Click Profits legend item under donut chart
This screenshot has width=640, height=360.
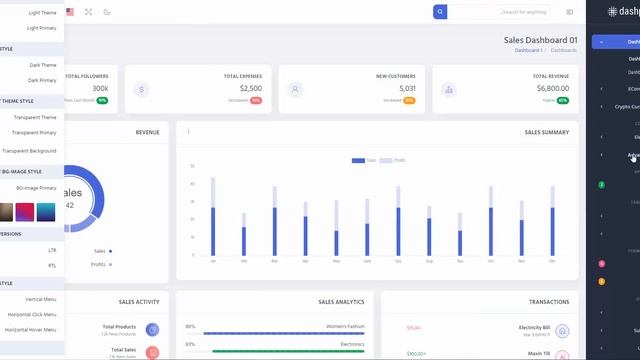point(101,264)
